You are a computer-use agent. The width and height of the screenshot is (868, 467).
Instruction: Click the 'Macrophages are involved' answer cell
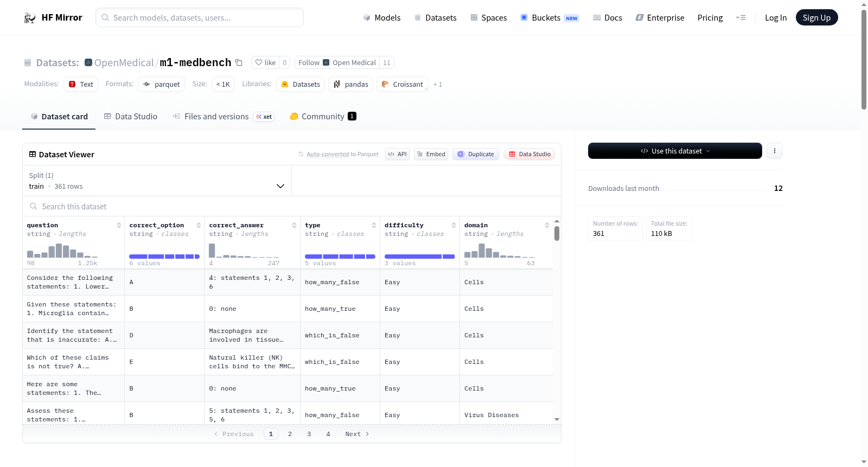252,335
